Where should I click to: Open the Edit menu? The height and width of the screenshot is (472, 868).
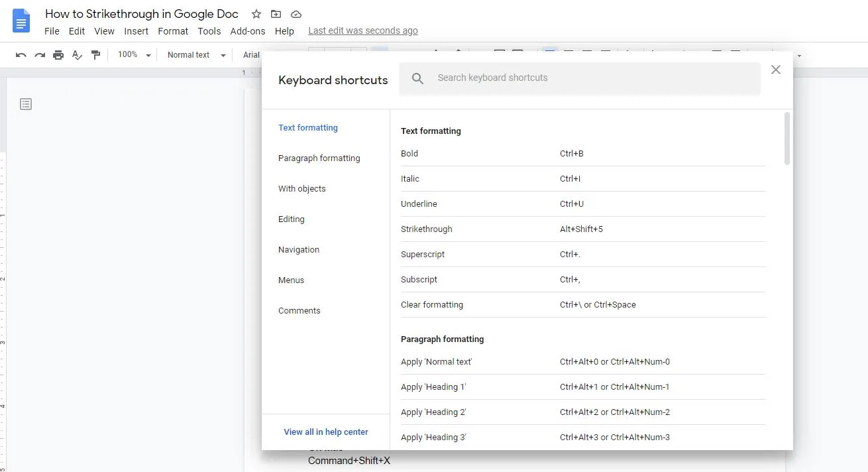tap(77, 31)
